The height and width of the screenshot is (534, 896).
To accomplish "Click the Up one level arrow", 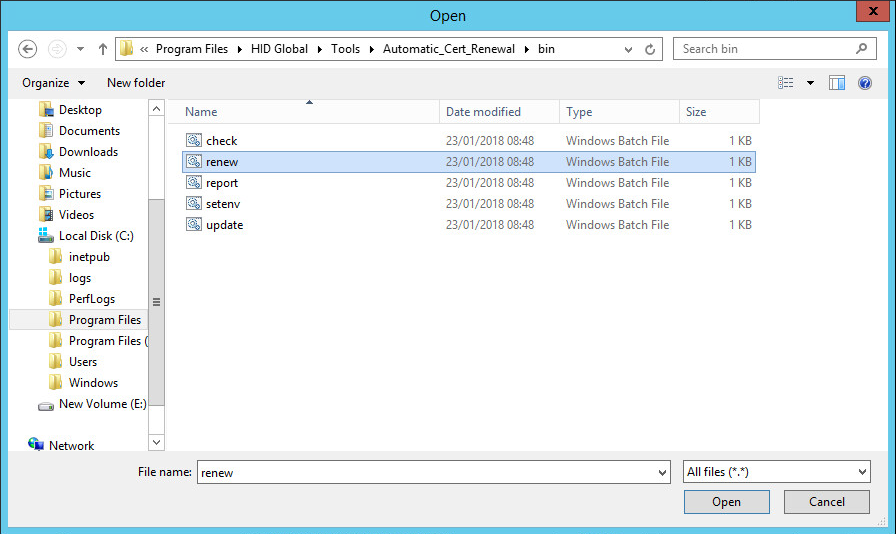I will 103,49.
